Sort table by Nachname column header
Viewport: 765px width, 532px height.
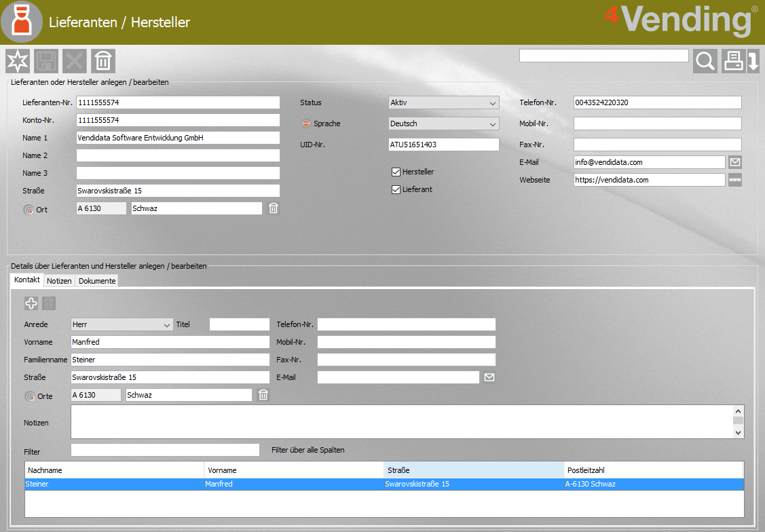click(x=114, y=470)
